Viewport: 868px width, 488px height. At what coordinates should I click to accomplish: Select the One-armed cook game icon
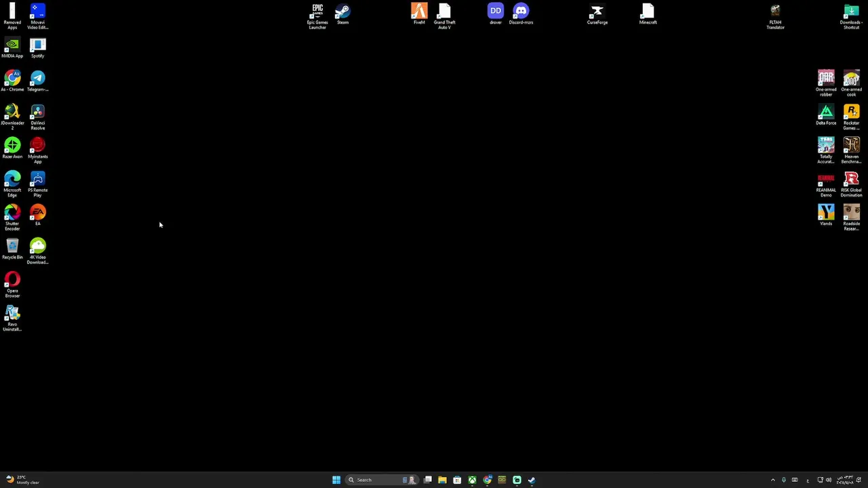851,83
